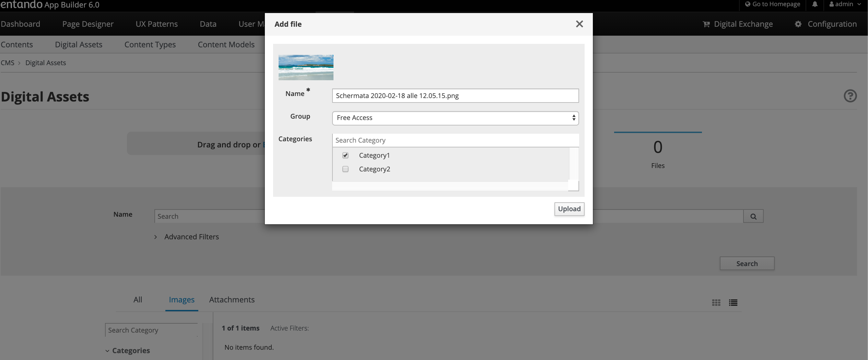Click the help question mark icon
Screen dimensions: 868x360
(x=850, y=96)
